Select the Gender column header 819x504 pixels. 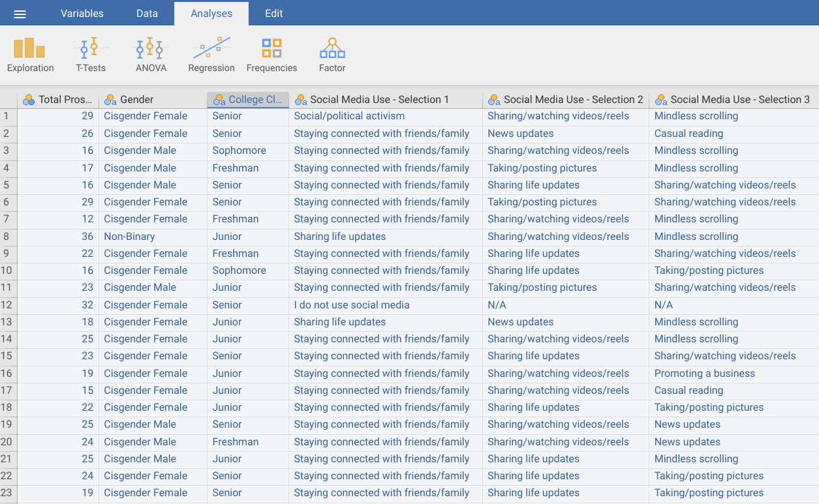point(153,100)
